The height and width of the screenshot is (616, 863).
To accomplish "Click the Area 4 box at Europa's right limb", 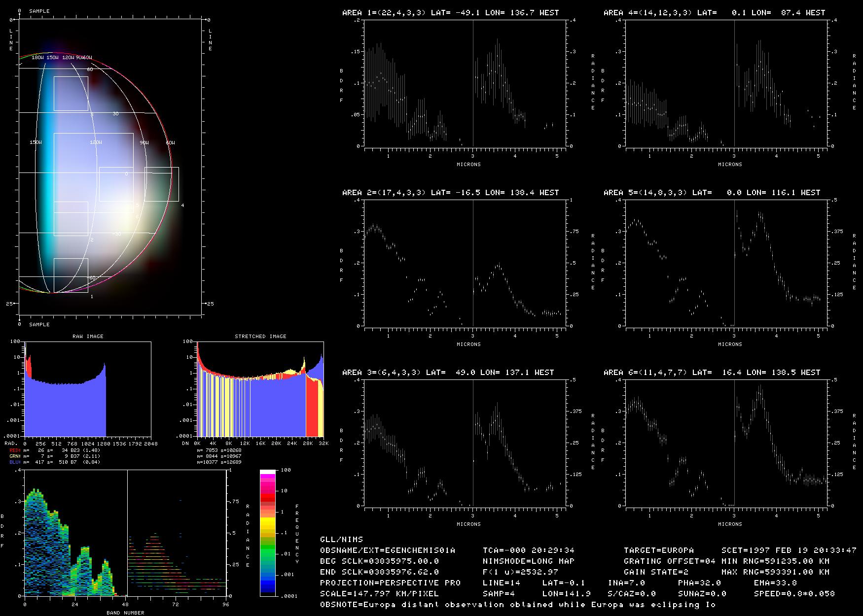I will [x=161, y=184].
